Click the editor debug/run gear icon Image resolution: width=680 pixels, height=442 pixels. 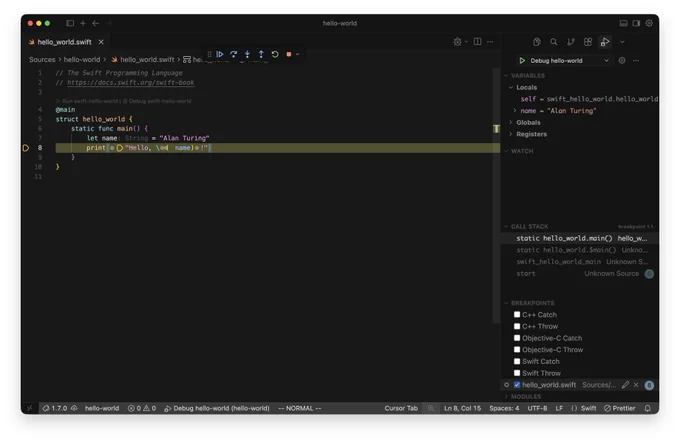pos(458,42)
